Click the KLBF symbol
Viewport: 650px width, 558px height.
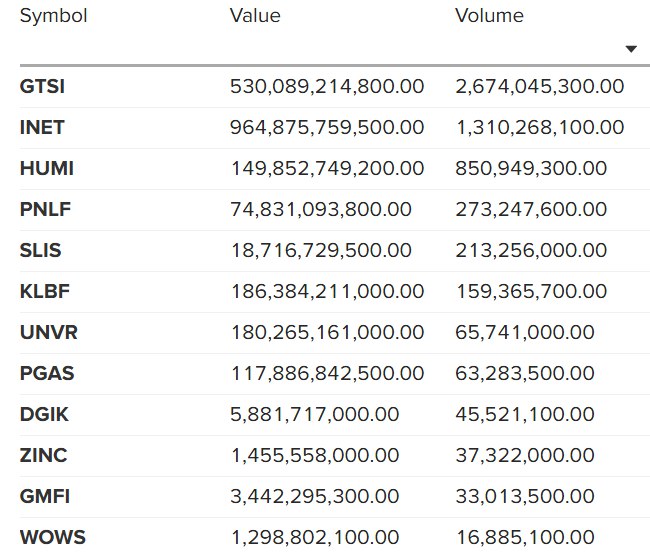(x=44, y=292)
